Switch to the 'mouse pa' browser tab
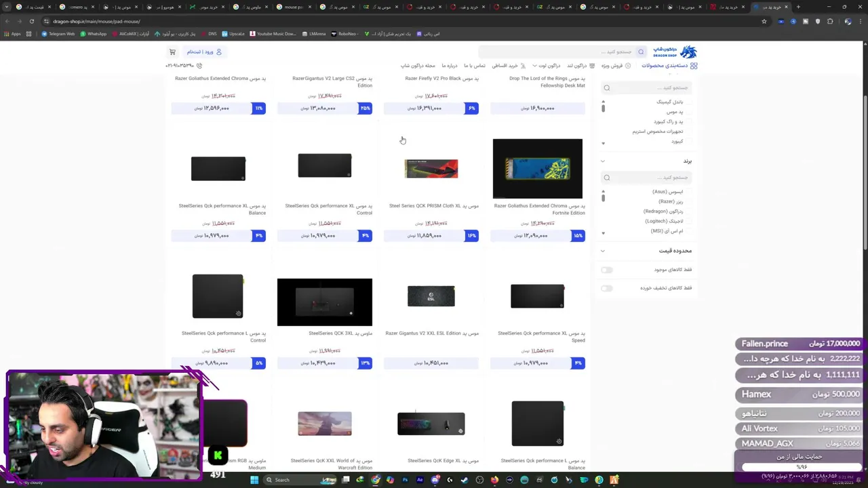The image size is (868, 488). point(294,7)
